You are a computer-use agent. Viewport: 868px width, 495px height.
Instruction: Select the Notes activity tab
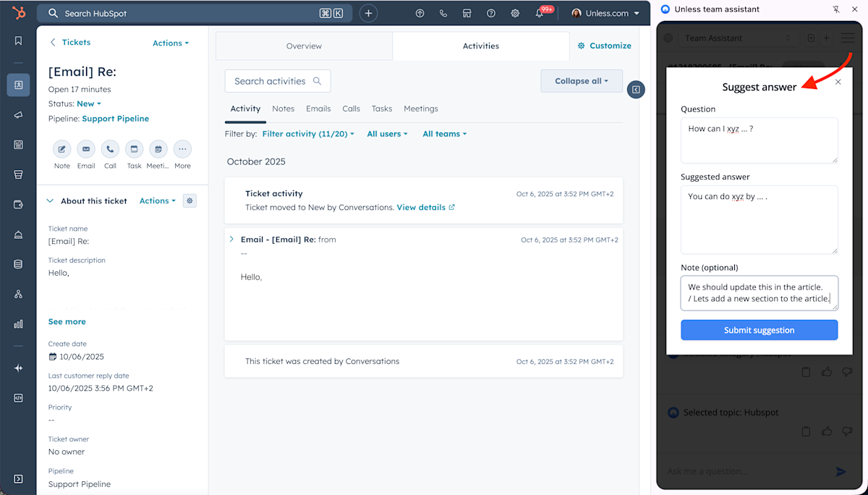(x=283, y=109)
